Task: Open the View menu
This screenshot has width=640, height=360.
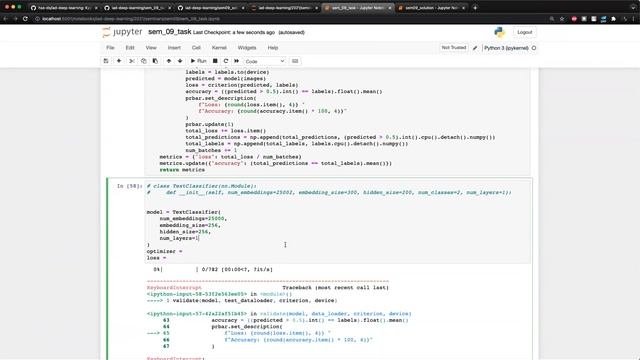Action: (151, 48)
